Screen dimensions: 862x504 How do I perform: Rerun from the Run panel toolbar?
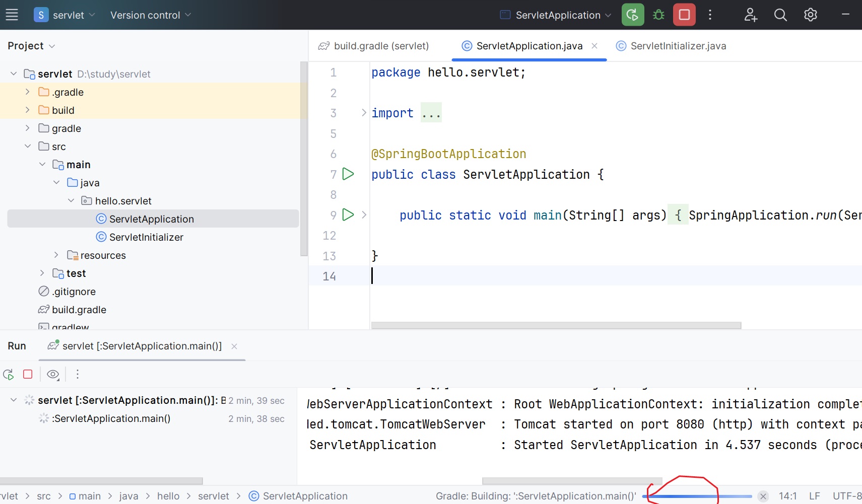(8, 374)
